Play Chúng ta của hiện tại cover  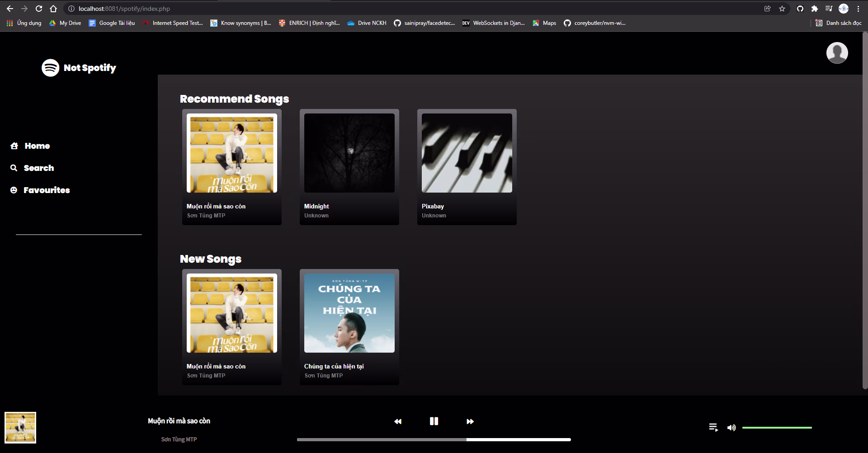click(349, 313)
